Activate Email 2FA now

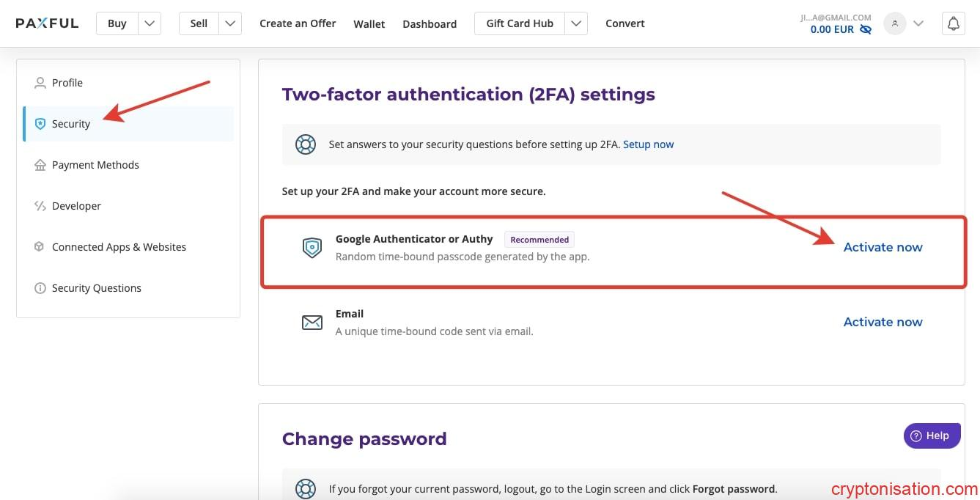coord(883,322)
